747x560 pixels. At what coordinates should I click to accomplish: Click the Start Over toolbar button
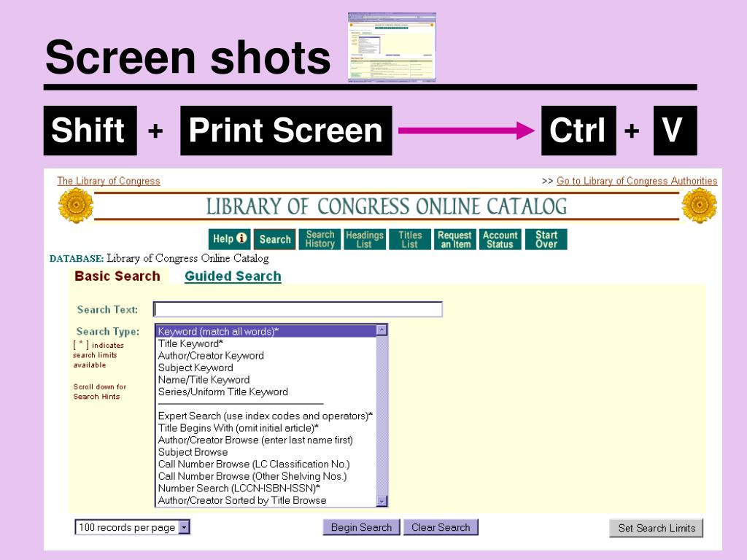[546, 239]
